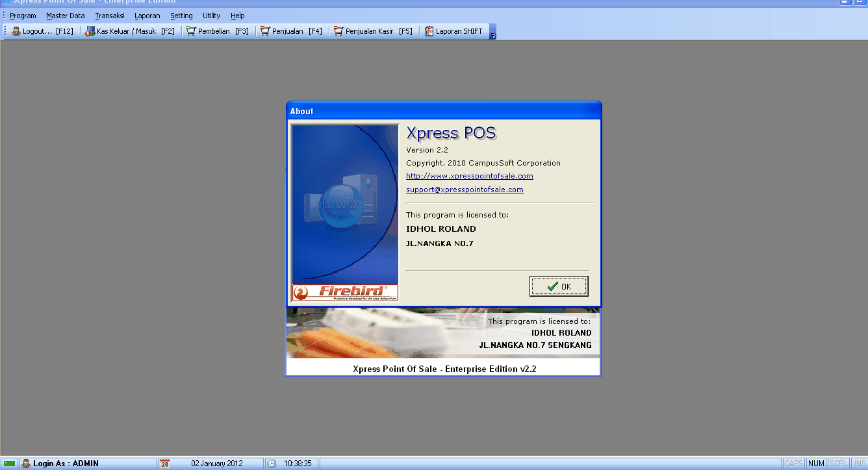
Task: Open the Transaksi menu
Action: (109, 16)
